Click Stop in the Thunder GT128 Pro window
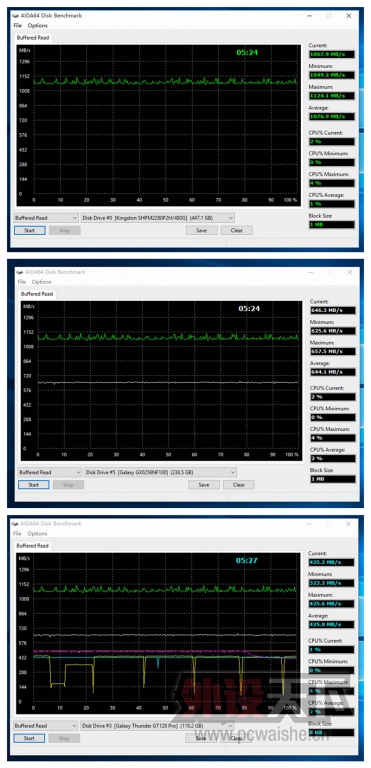 [x=64, y=738]
